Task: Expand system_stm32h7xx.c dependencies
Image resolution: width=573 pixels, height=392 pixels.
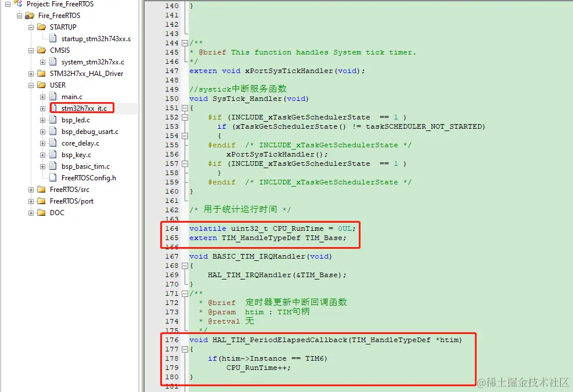Action: [43, 62]
